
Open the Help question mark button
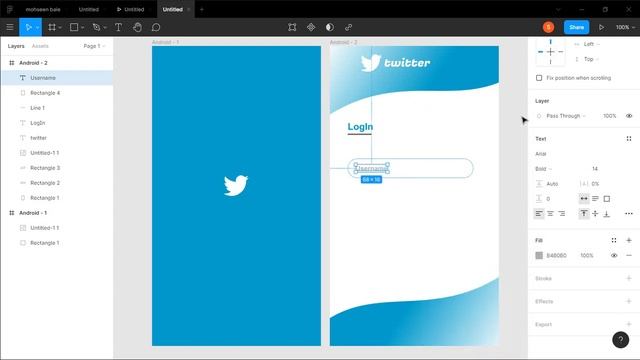pos(620,340)
